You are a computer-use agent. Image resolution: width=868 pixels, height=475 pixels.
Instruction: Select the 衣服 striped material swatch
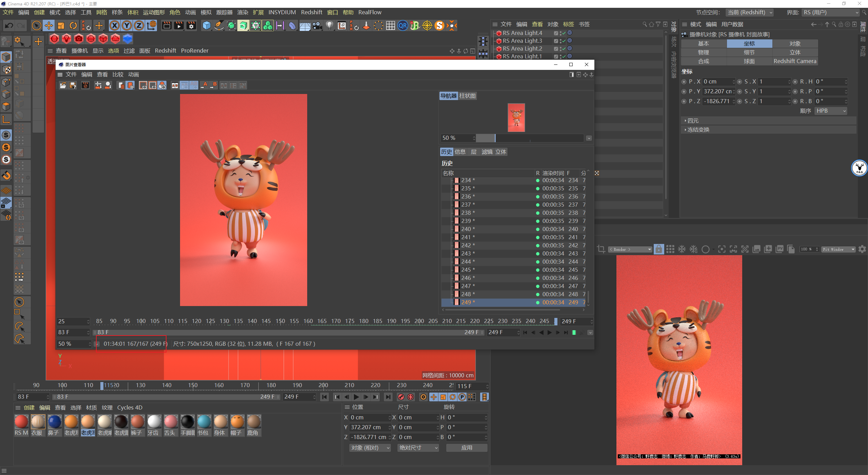[38, 425]
